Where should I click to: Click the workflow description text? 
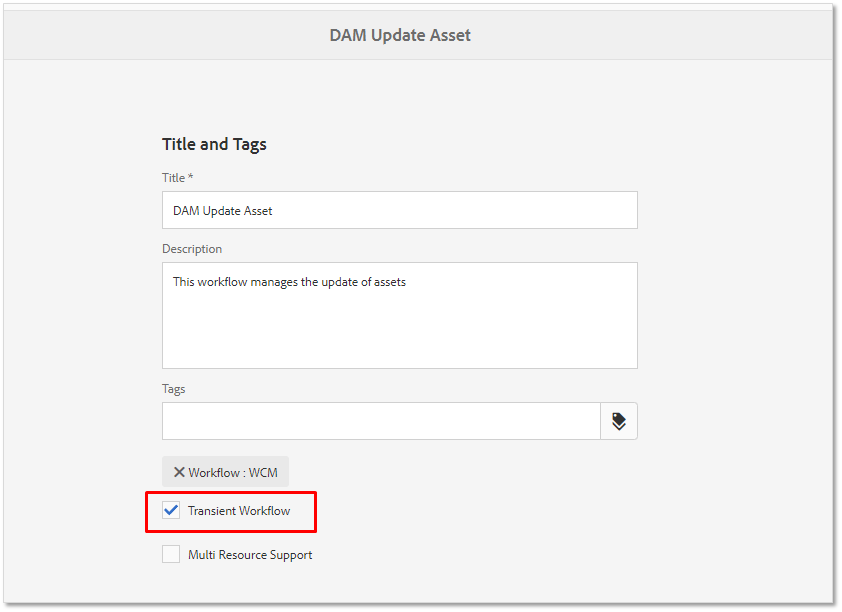289,282
